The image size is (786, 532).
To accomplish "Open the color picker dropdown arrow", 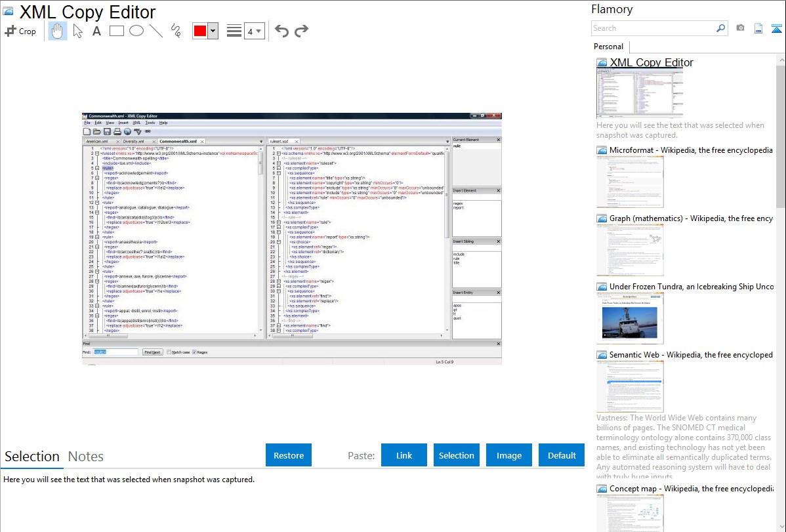I will (x=213, y=31).
